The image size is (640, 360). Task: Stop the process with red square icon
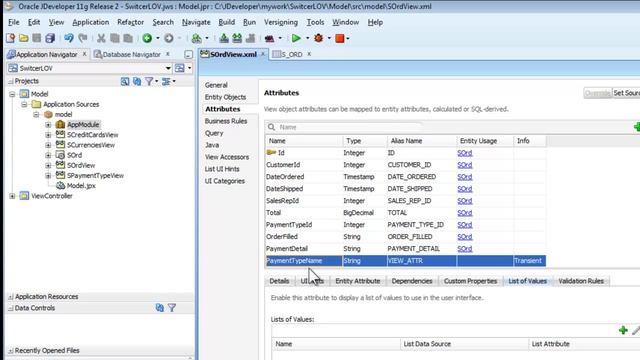340,38
